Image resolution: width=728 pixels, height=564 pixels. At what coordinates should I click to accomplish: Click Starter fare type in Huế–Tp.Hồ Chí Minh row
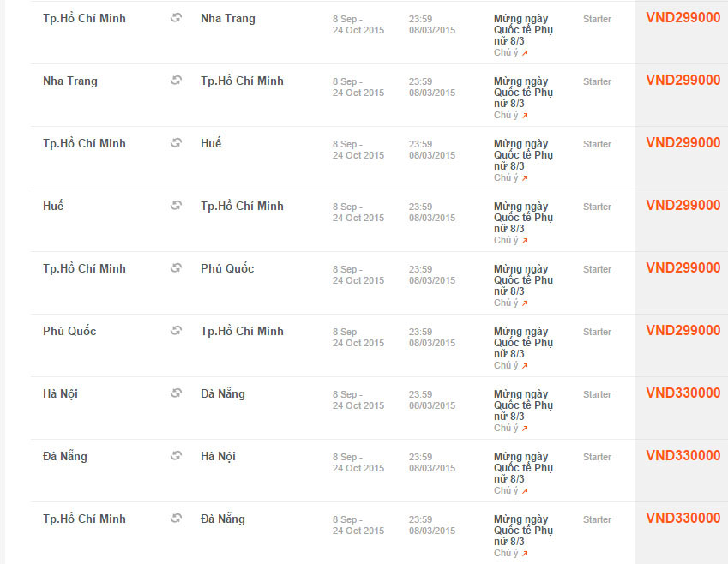pos(597,207)
